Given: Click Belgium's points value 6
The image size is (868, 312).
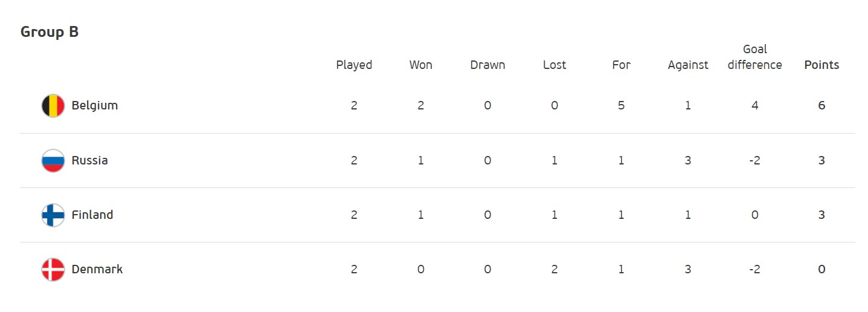Looking at the screenshot, I should click(x=821, y=105).
